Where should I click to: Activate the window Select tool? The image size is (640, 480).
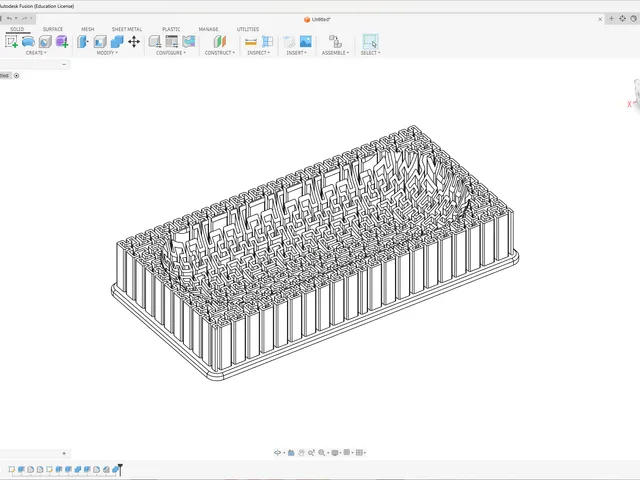click(x=370, y=42)
